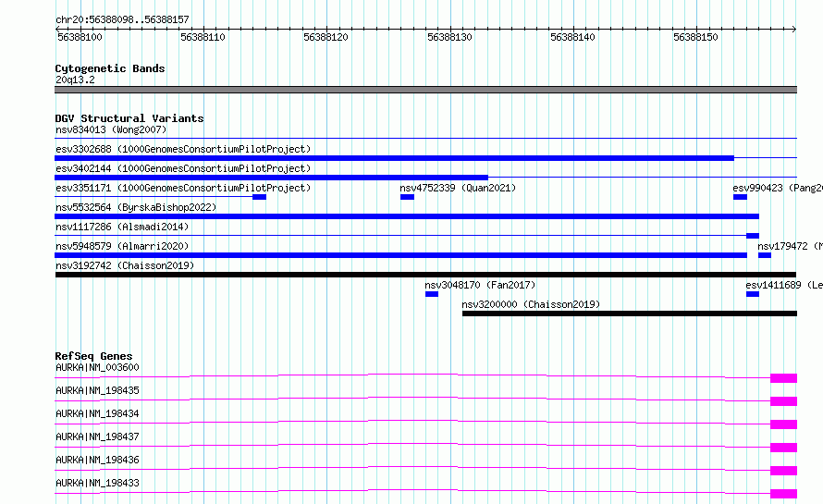Click the RefSeq Genes track title
Screen dimensions: 823x504
tap(93, 356)
